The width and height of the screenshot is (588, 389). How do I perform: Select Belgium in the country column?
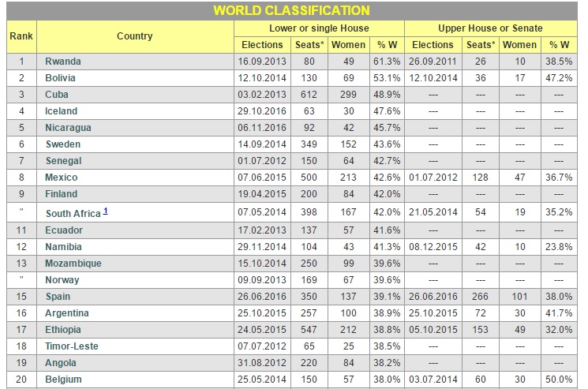tap(63, 380)
